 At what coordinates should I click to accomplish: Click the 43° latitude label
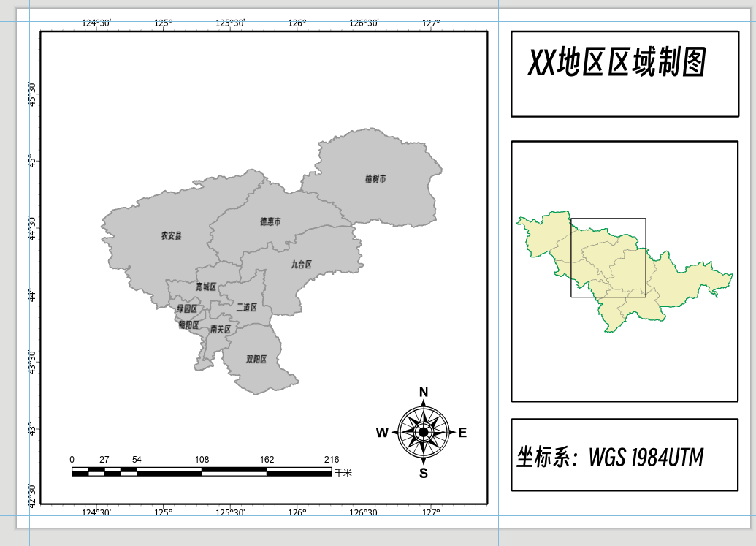click(x=32, y=429)
